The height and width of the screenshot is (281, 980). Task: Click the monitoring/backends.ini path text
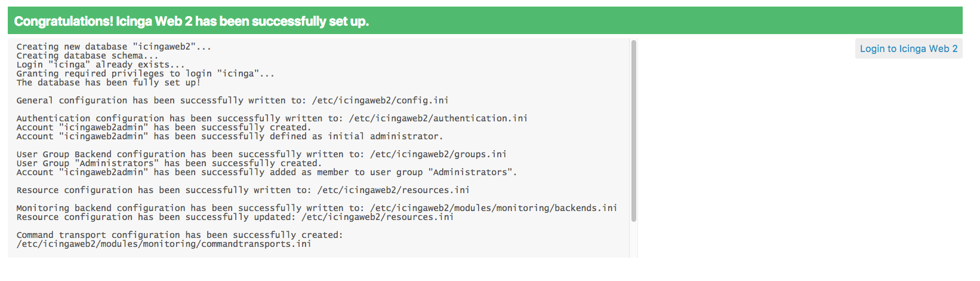click(x=493, y=208)
